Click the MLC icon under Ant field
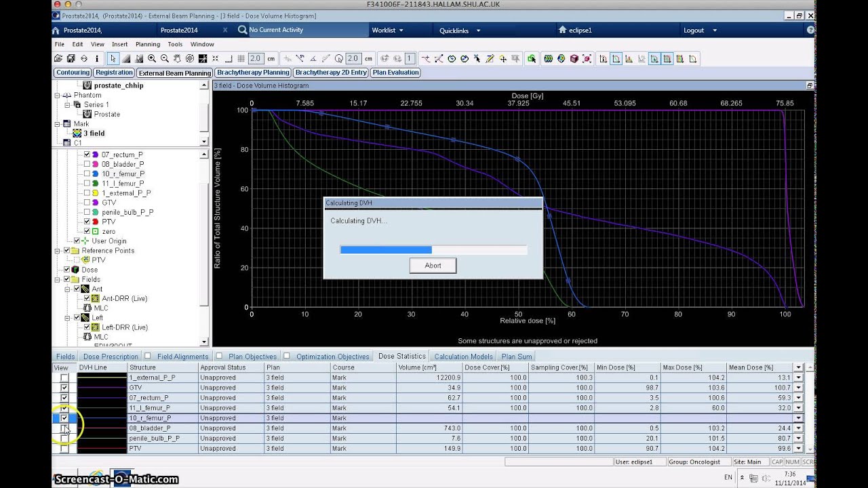868x488 pixels. [87, 308]
